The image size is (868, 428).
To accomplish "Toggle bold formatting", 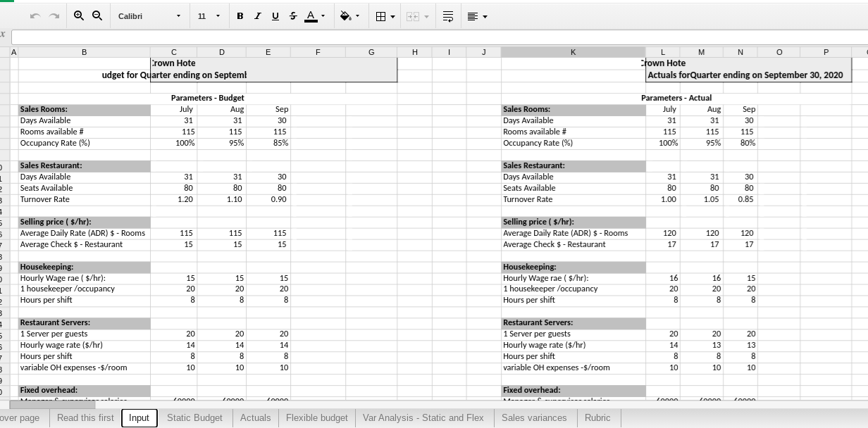I will [x=240, y=15].
